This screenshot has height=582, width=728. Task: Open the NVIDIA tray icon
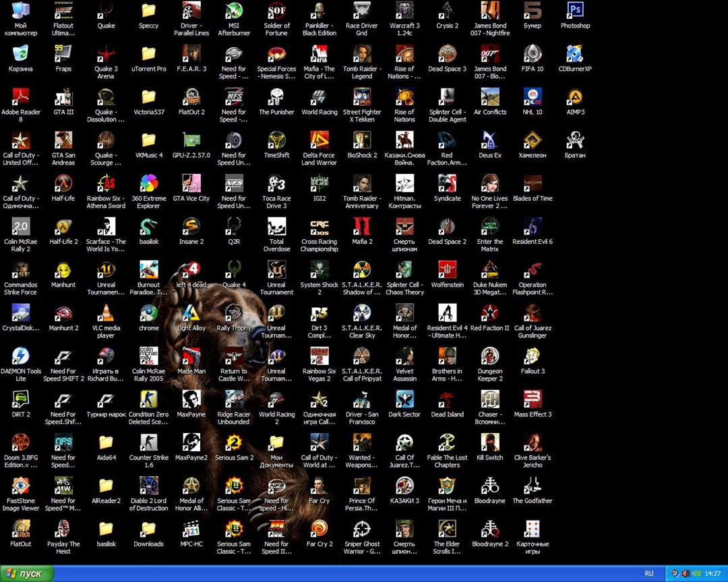pyautogui.click(x=696, y=574)
